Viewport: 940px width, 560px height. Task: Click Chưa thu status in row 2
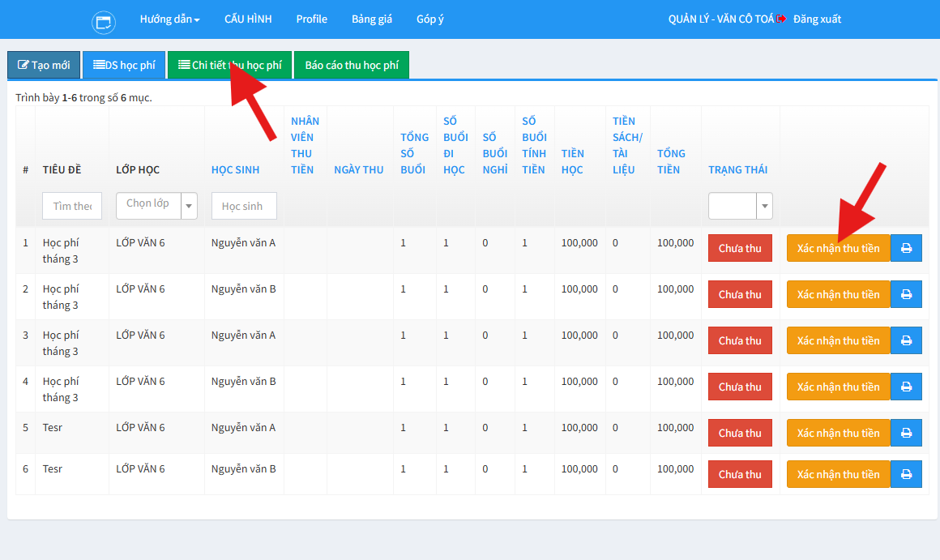click(740, 294)
